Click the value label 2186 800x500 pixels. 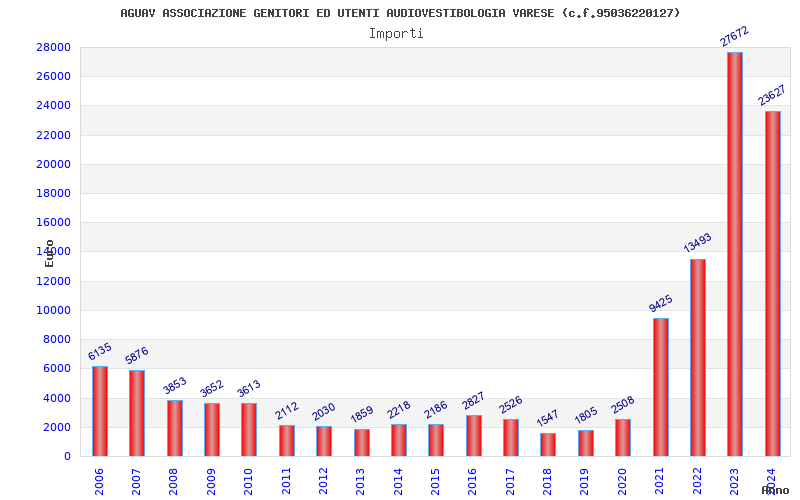[435, 409]
